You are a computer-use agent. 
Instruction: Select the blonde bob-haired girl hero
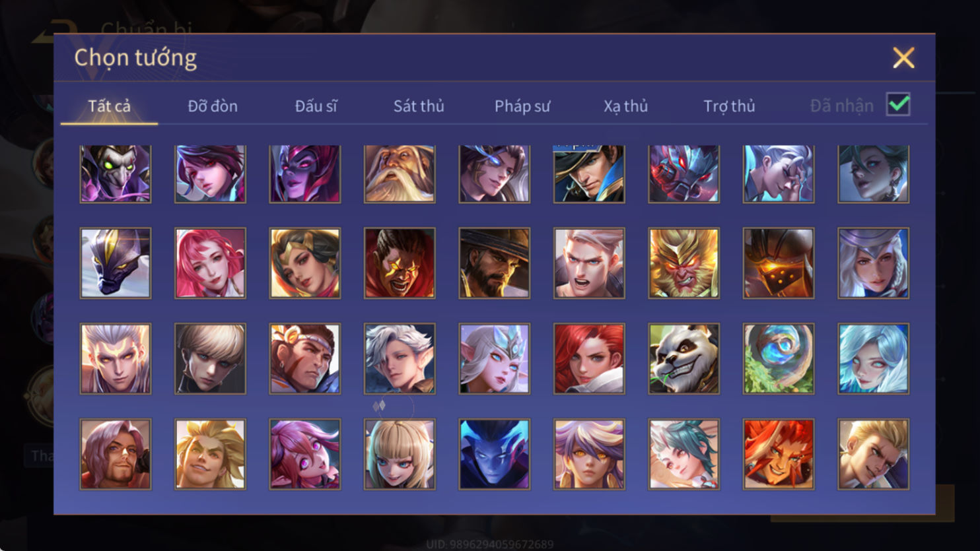coord(400,454)
